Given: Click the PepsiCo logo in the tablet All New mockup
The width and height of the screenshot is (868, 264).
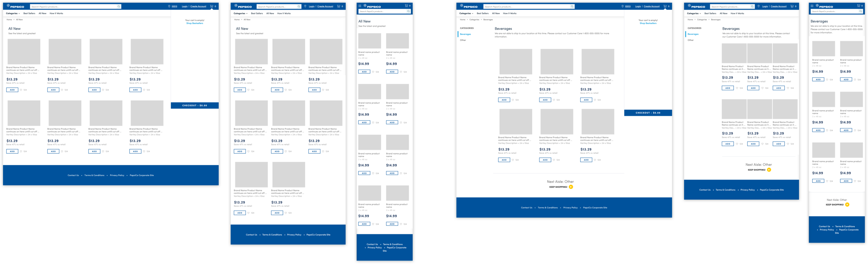Looking at the screenshot, I should coord(243,6).
